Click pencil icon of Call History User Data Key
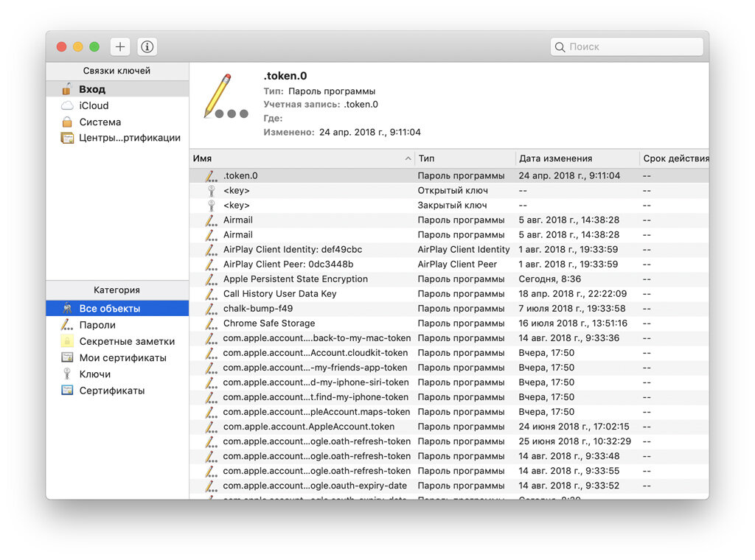 click(x=211, y=294)
